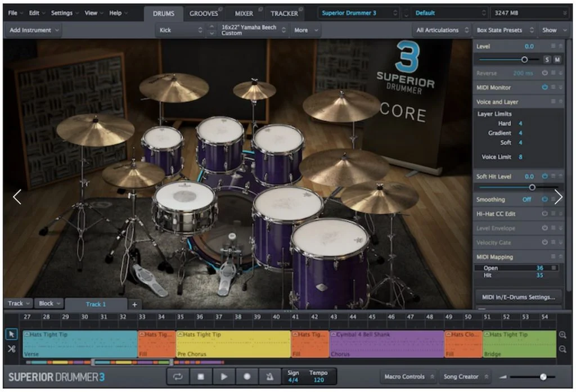This screenshot has width=576, height=392.
Task: Open the Add Instrument dropdown
Action: (34, 30)
